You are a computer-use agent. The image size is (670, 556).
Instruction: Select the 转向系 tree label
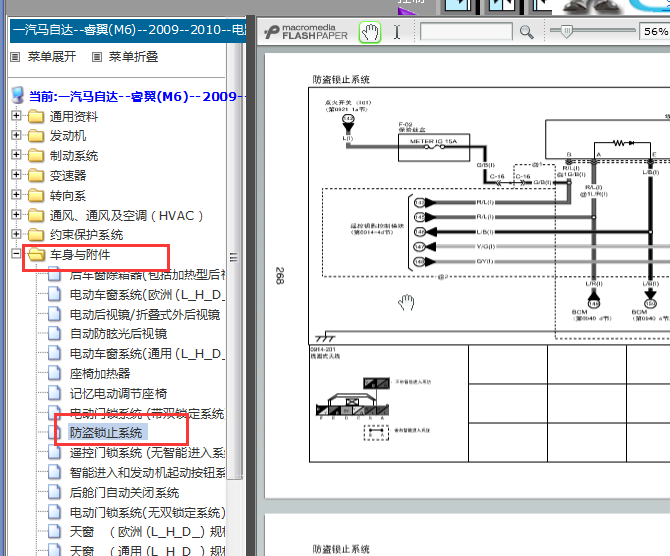(68, 195)
